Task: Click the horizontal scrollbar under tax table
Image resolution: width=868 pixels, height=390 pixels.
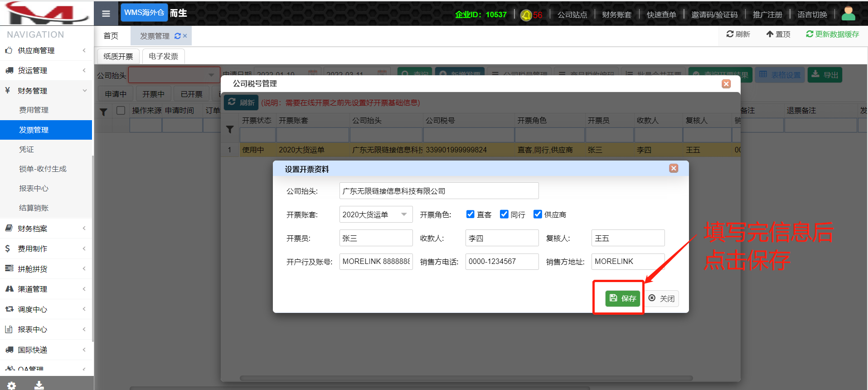Action: point(466,378)
